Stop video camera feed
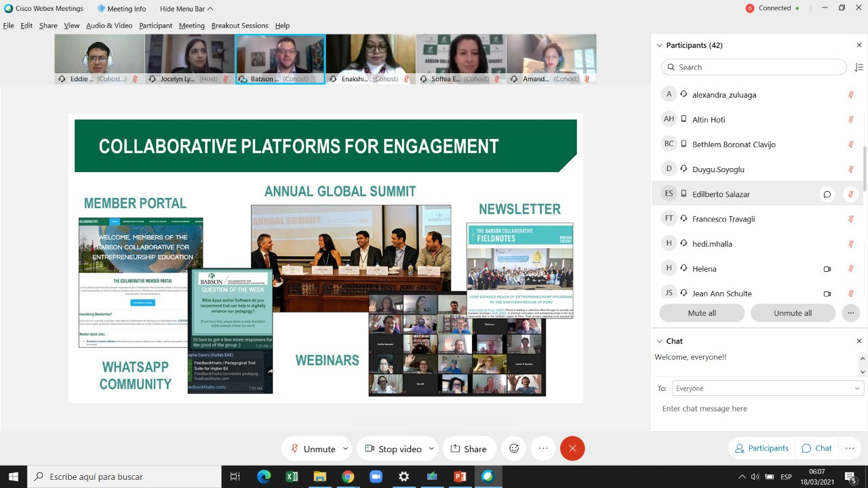 point(393,449)
